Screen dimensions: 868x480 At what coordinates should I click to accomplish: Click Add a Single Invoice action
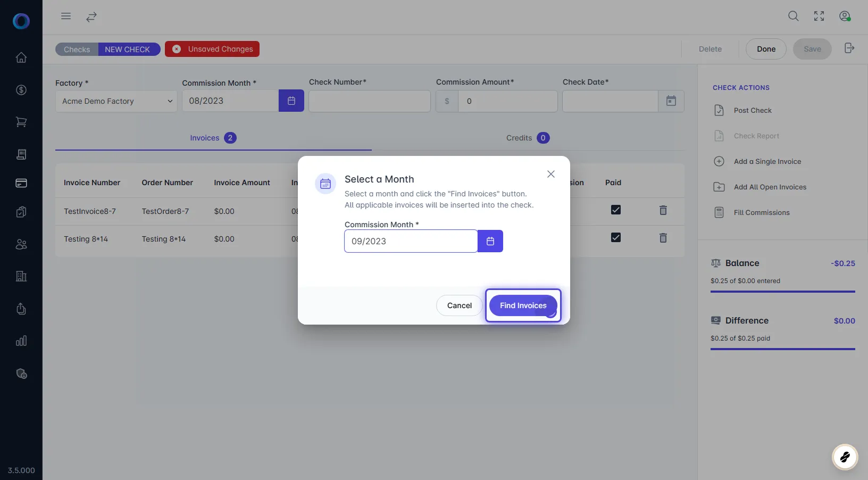click(767, 161)
